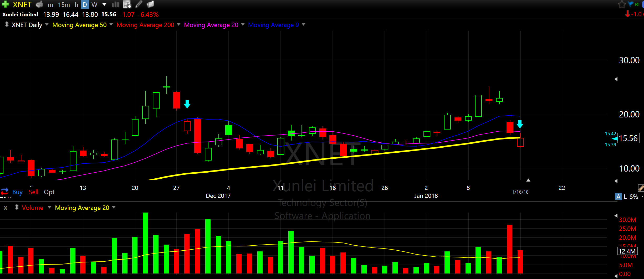Click the red Volume plot label
This screenshot has height=279, width=644.
pos(33,208)
